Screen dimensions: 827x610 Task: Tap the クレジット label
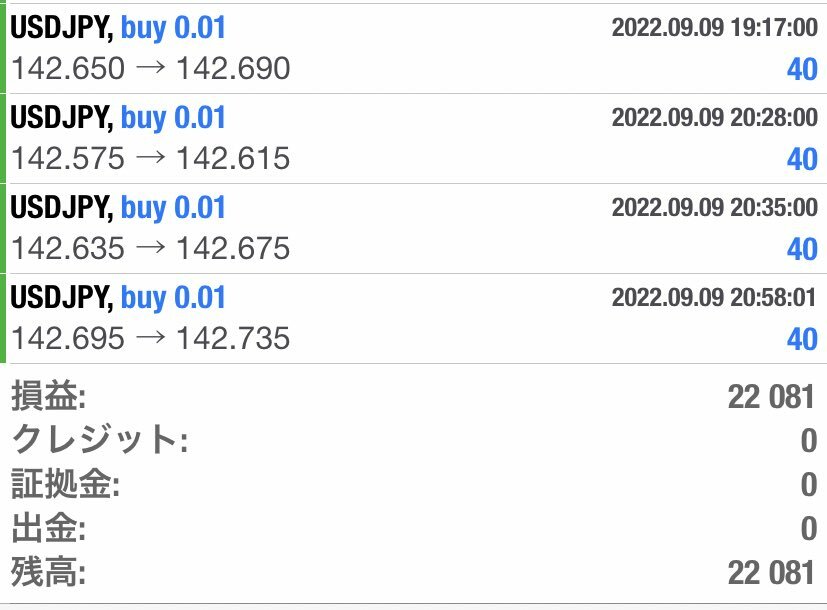pos(98,440)
